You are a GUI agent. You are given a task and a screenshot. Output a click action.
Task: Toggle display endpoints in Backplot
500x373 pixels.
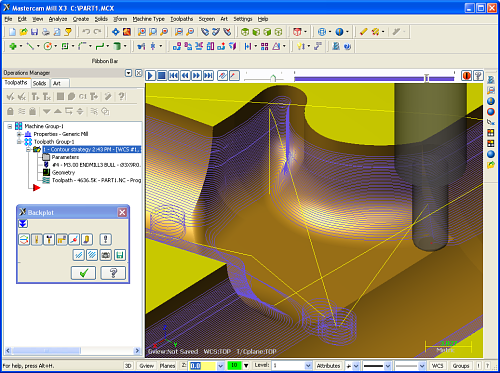(74, 239)
